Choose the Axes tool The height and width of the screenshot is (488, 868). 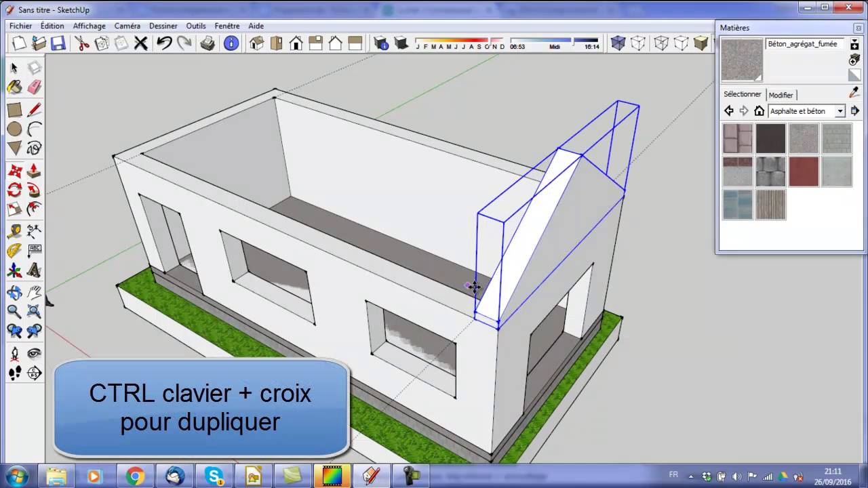tap(14, 271)
